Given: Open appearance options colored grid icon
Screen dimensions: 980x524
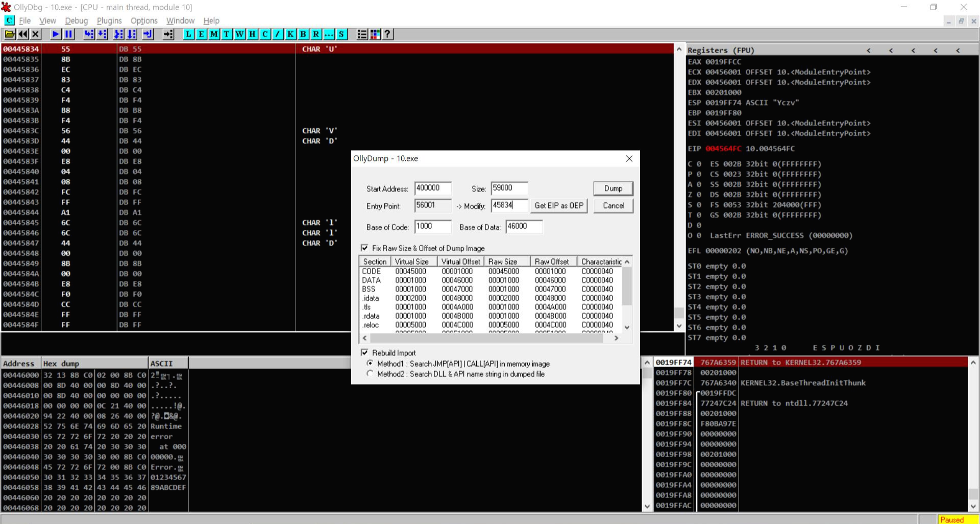Looking at the screenshot, I should 375,34.
